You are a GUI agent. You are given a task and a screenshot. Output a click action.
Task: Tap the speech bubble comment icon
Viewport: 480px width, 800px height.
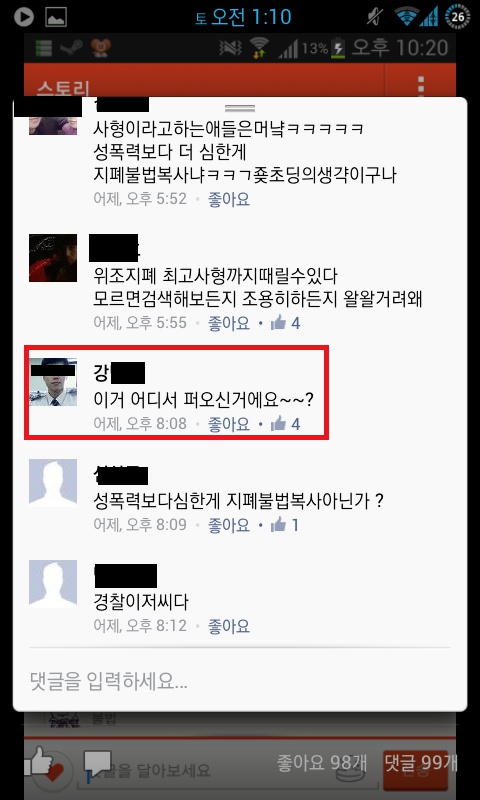click(98, 764)
